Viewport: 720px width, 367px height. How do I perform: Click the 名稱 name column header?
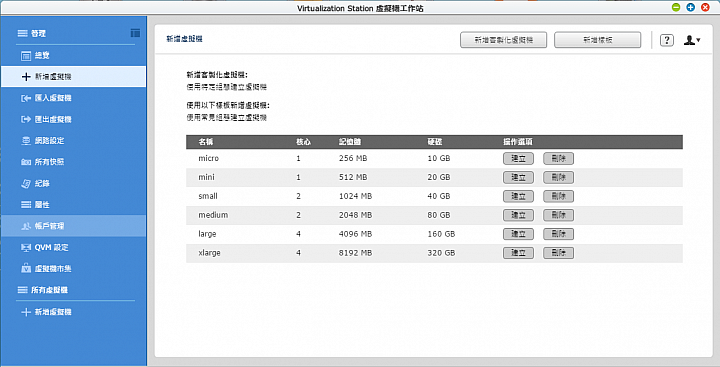click(205, 142)
